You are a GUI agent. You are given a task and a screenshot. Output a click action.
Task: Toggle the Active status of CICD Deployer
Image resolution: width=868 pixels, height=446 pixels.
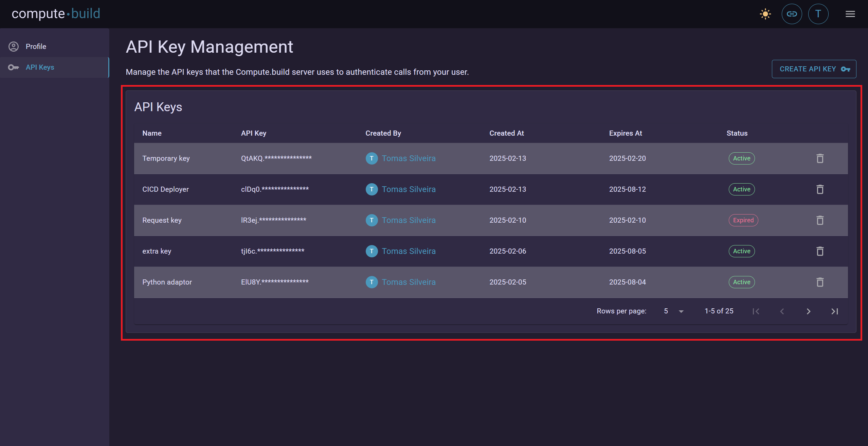[741, 189]
